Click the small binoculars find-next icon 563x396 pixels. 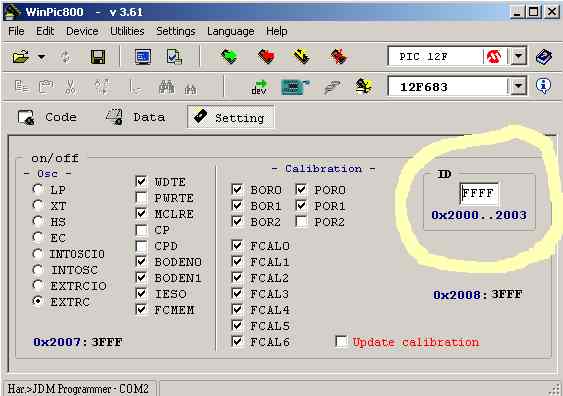(x=190, y=88)
